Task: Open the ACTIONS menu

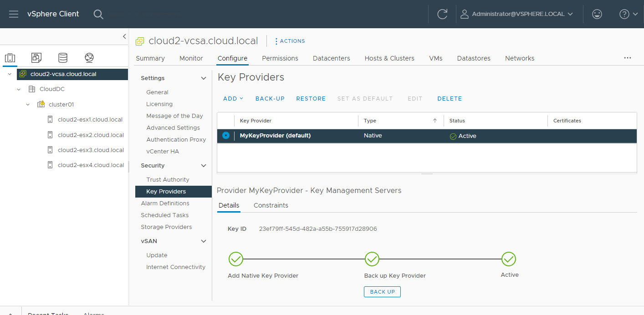Action: point(290,41)
